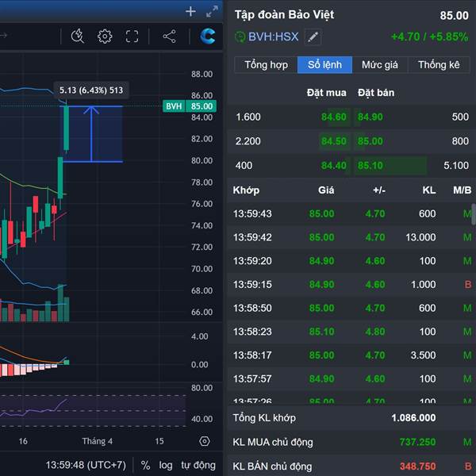This screenshot has width=476, height=476.
Task: Open the hexagon settings icon on the time axis
Action: (205, 441)
